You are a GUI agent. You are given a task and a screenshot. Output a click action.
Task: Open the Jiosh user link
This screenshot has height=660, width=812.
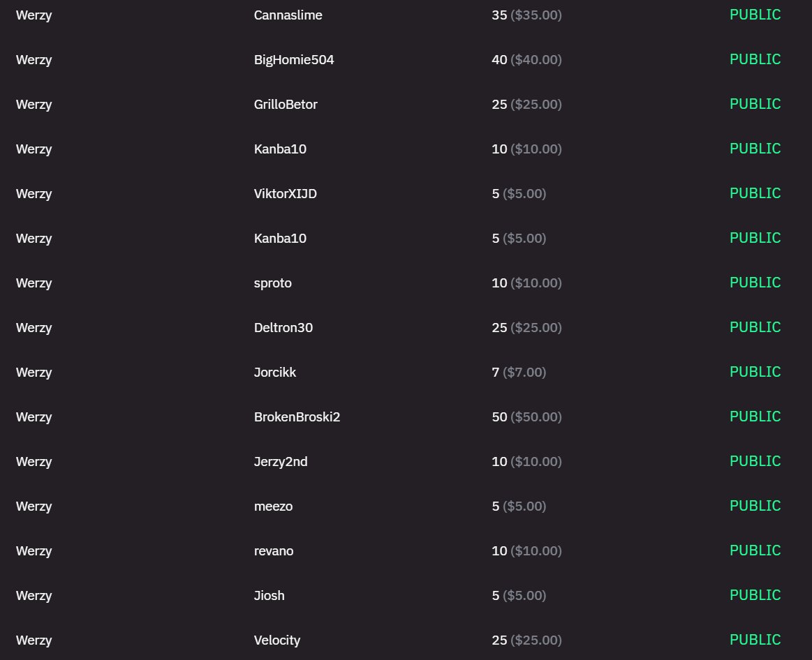(269, 595)
